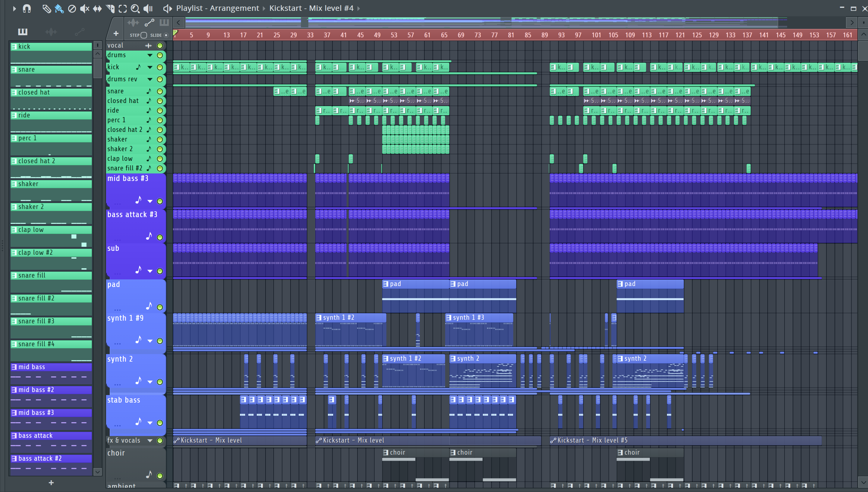Collapse the kick track group arrow
The width and height of the screenshot is (868, 492).
pos(150,67)
